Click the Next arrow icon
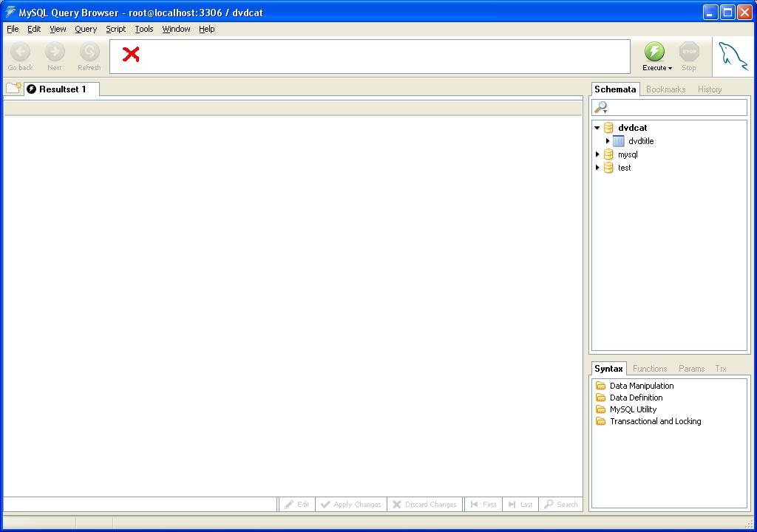 point(55,52)
